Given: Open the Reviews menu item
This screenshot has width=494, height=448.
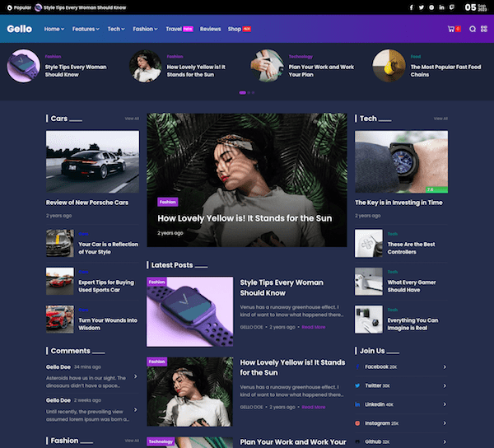Looking at the screenshot, I should tap(210, 29).
